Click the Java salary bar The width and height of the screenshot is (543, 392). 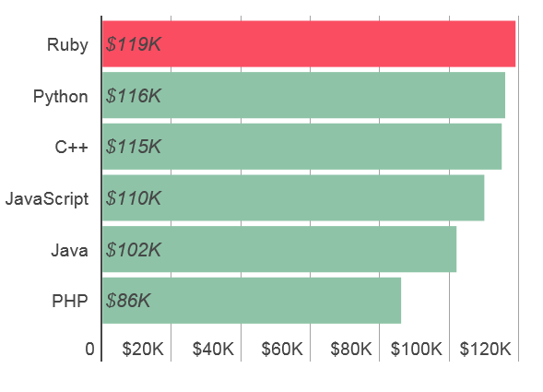coord(279,249)
